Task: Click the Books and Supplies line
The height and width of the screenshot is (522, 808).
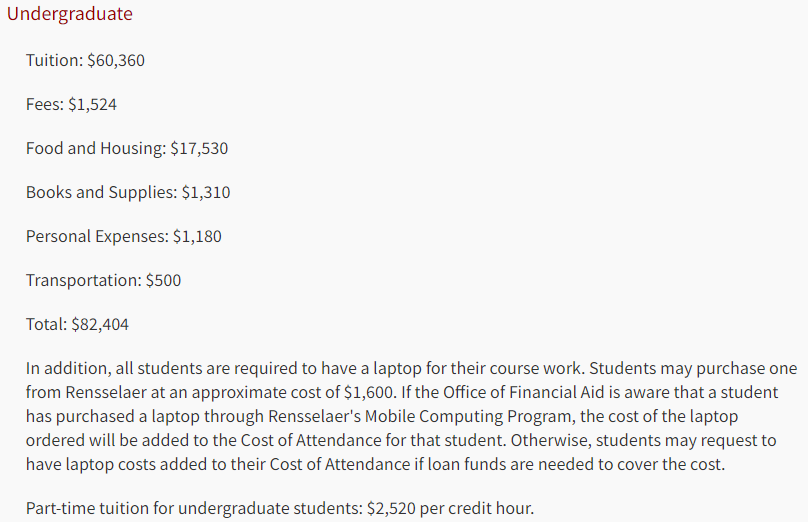Action: (x=128, y=192)
